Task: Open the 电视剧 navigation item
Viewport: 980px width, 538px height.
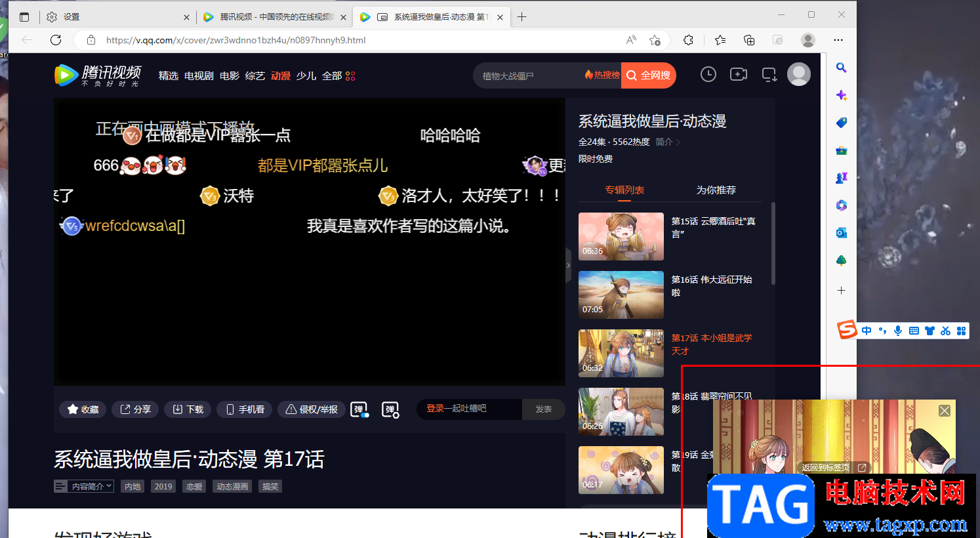Action: pyautogui.click(x=199, y=76)
